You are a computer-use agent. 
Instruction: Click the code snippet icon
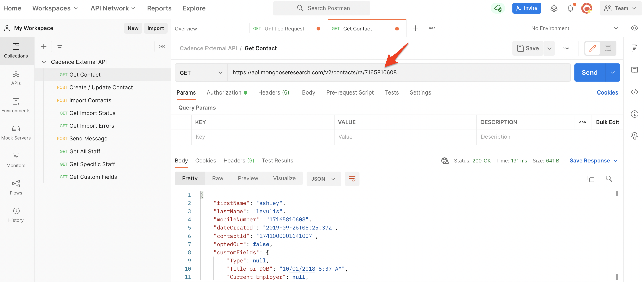pyautogui.click(x=634, y=92)
